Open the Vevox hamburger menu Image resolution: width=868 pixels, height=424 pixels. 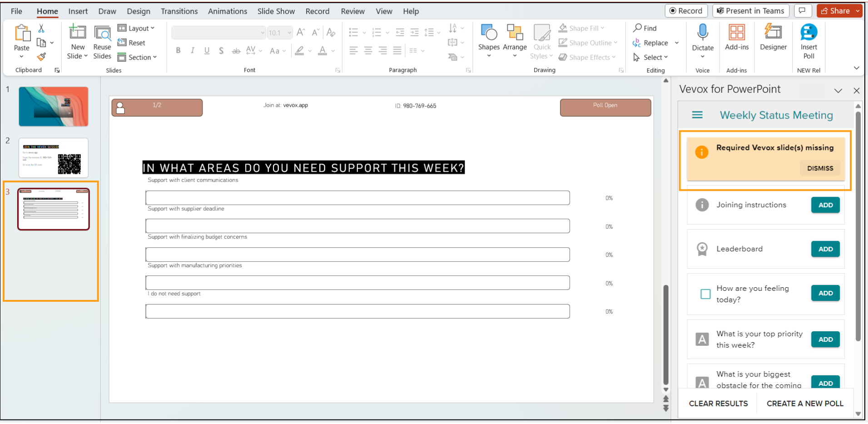click(x=697, y=115)
